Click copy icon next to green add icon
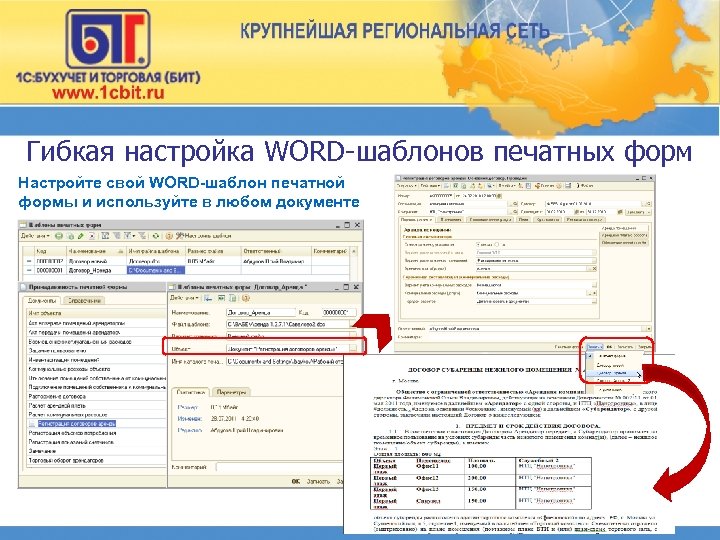720x540 pixels. (70, 236)
